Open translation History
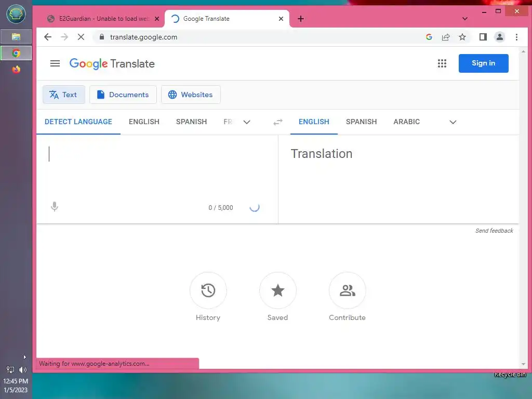The image size is (532, 399). 208,290
